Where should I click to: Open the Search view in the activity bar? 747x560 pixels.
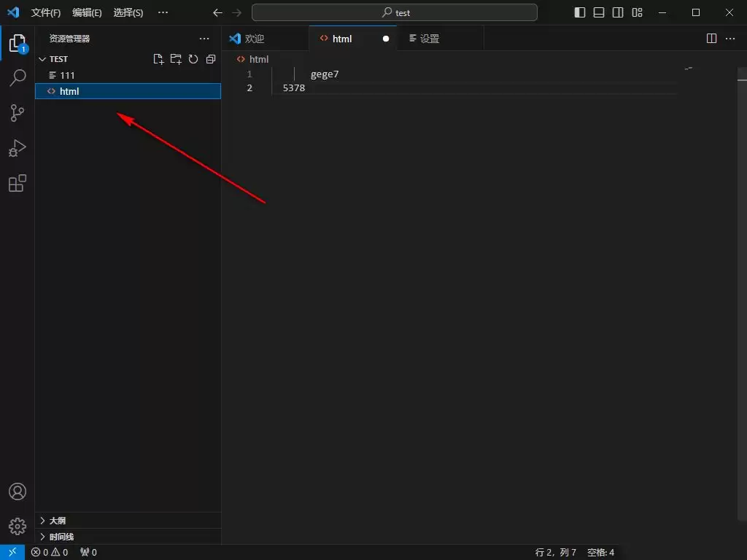(x=17, y=78)
